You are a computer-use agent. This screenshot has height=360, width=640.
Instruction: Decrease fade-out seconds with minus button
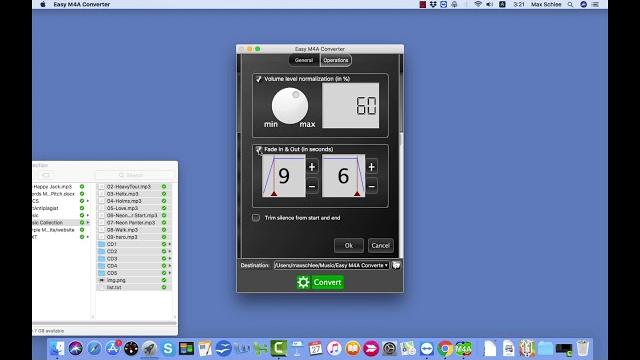(x=371, y=186)
